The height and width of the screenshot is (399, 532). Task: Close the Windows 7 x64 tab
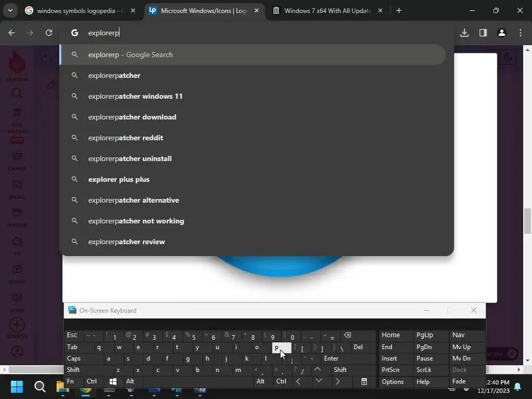(380, 10)
